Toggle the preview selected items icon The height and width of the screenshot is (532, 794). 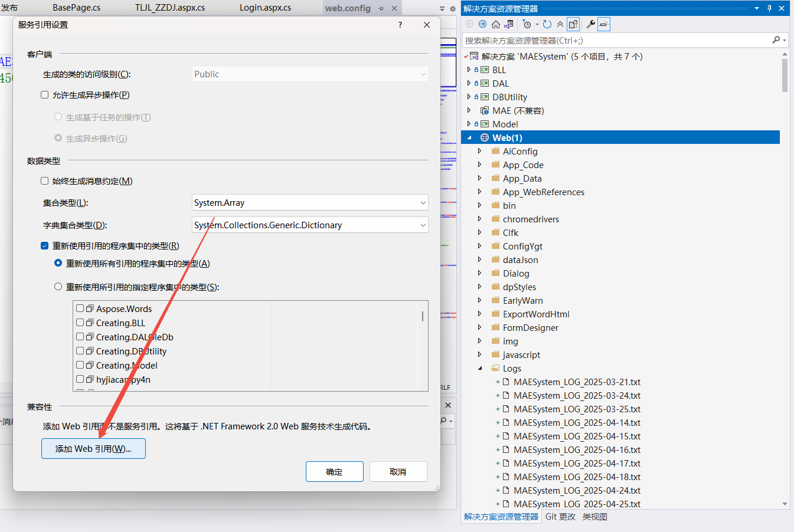(603, 24)
